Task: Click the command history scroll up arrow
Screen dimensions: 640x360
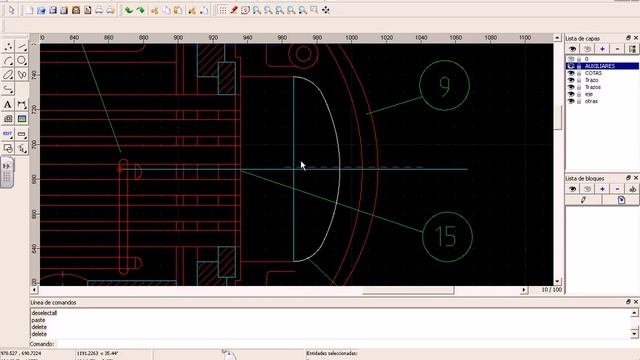Action: coord(635,313)
